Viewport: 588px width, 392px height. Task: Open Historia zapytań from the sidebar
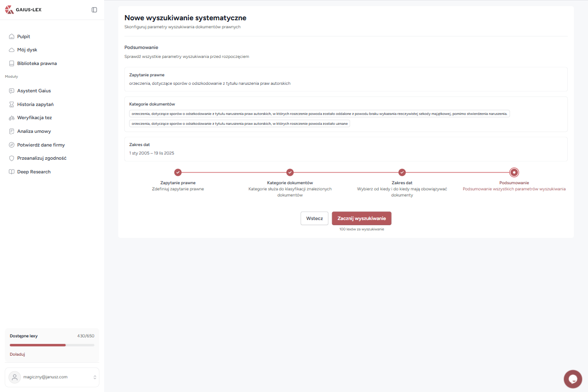coord(34,104)
